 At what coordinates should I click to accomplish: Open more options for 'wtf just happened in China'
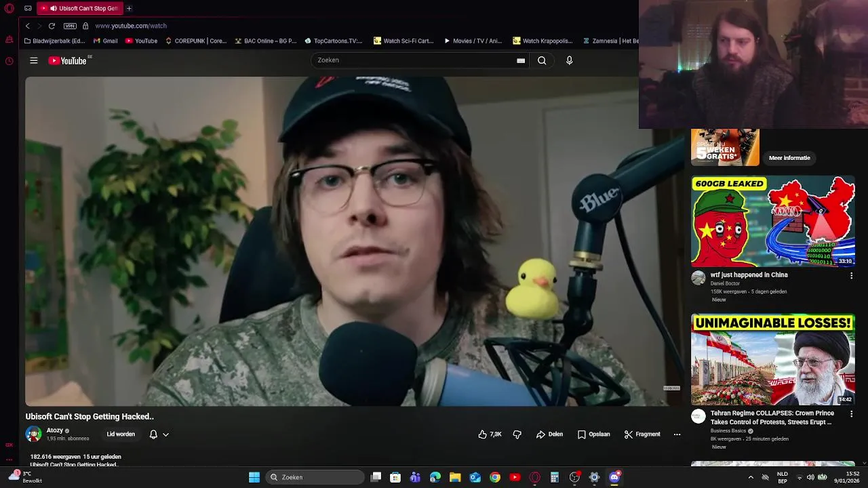852,276
